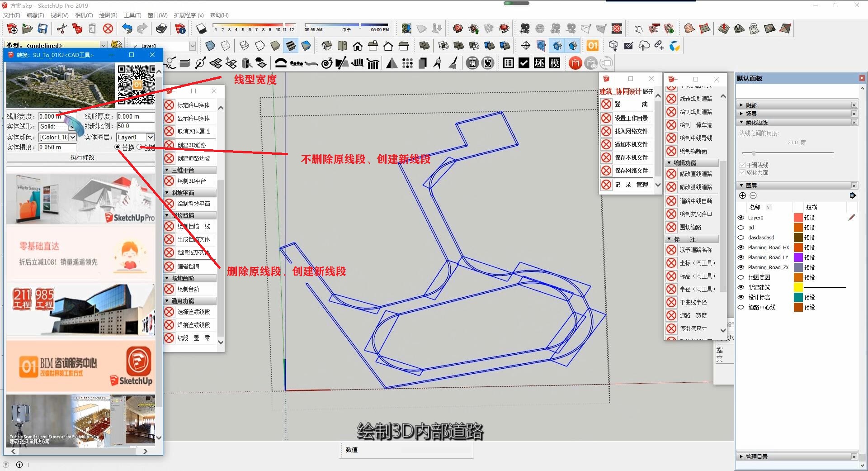This screenshot has width=868, height=471.
Task: Switch to Iso view house icon
Action: pos(327,46)
